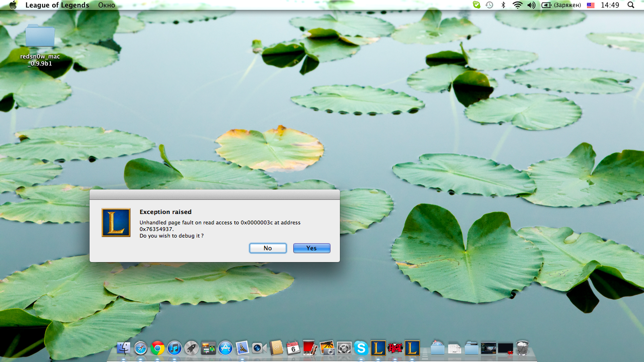Click the Yes button to debug
This screenshot has width=644, height=362.
point(312,248)
